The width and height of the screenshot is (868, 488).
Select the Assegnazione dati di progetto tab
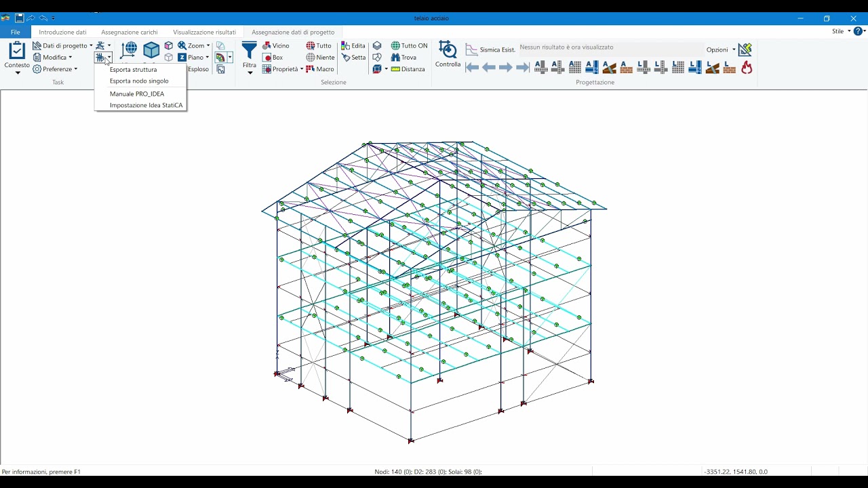(x=293, y=32)
